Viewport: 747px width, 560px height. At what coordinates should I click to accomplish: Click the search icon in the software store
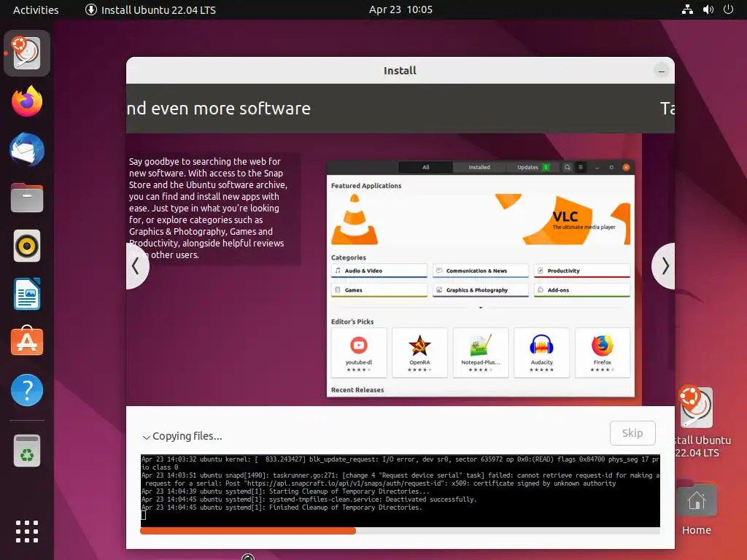click(x=567, y=167)
